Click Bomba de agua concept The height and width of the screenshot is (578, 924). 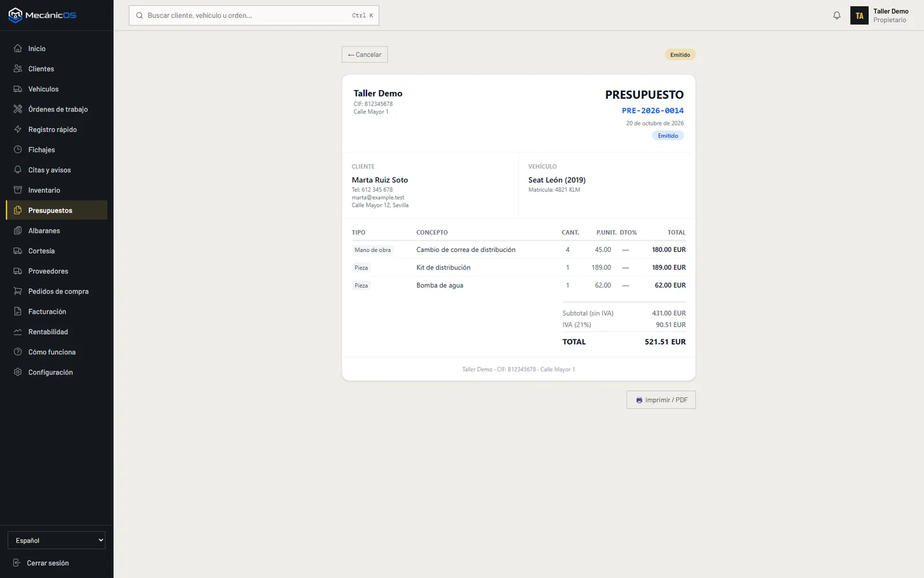coord(440,286)
